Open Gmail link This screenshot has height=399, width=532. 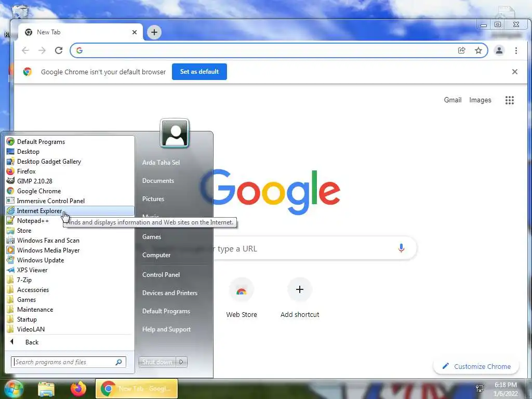point(453,100)
